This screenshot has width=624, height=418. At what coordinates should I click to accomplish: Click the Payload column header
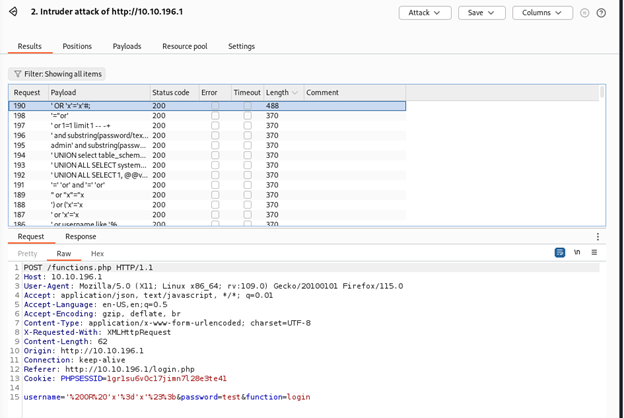[99, 92]
